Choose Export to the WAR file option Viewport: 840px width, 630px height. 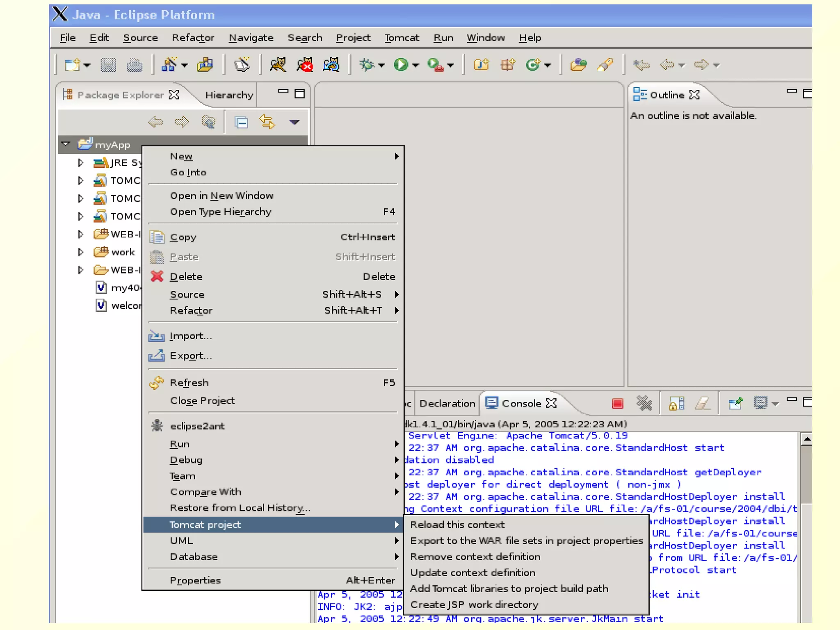pyautogui.click(x=526, y=541)
